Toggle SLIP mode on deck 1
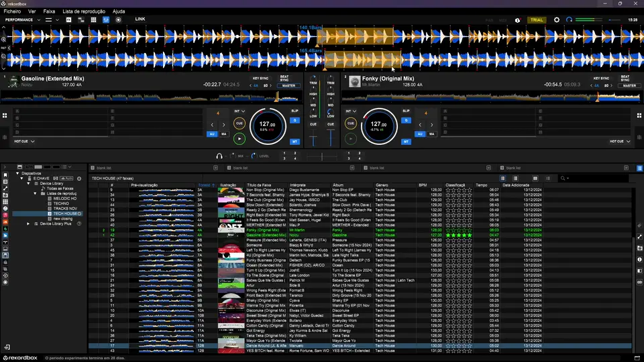The height and width of the screenshot is (362, 644). coord(294,111)
